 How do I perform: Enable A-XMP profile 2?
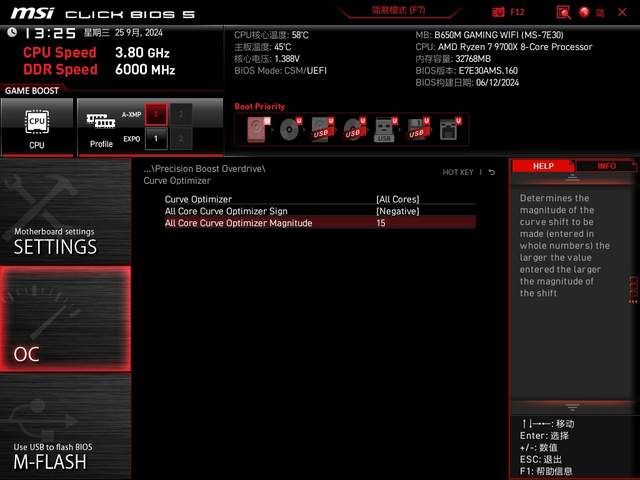coord(181,114)
